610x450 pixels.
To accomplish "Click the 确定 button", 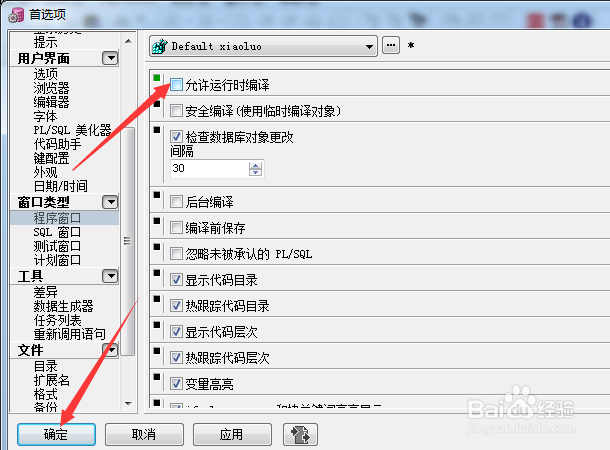I will (56, 434).
